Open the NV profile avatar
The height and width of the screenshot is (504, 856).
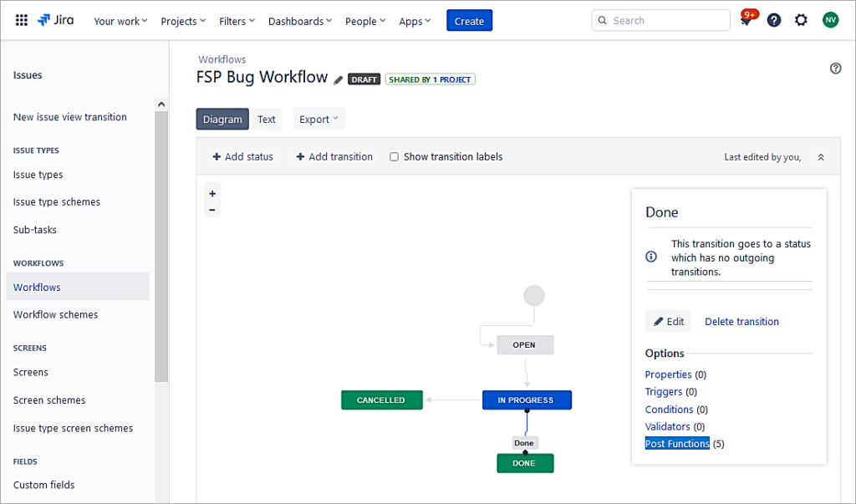click(829, 20)
